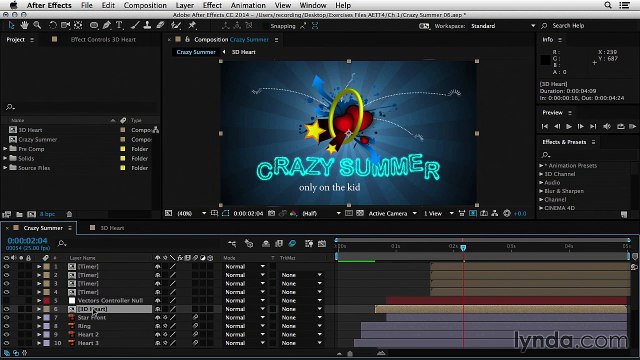Viewport: 640px width, 360px height.
Task: Select the Pan Behind anchor tool
Action: (78, 25)
